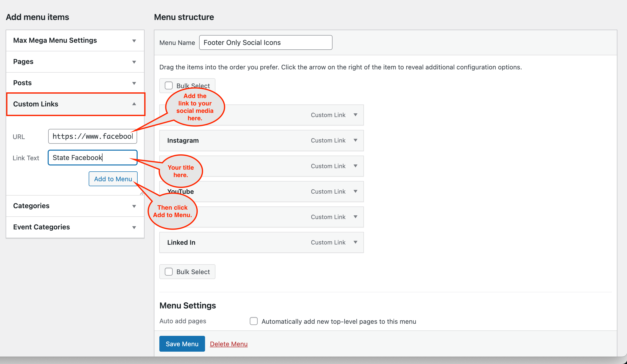Open the Instagram item options arrow
Viewport: 627px width, 364px height.
pyautogui.click(x=355, y=140)
